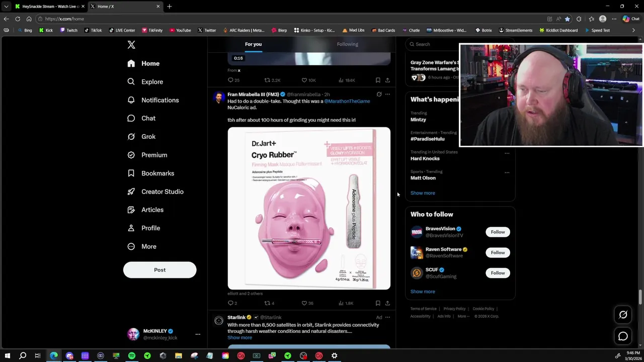Open Explore in X sidebar

tap(145, 81)
